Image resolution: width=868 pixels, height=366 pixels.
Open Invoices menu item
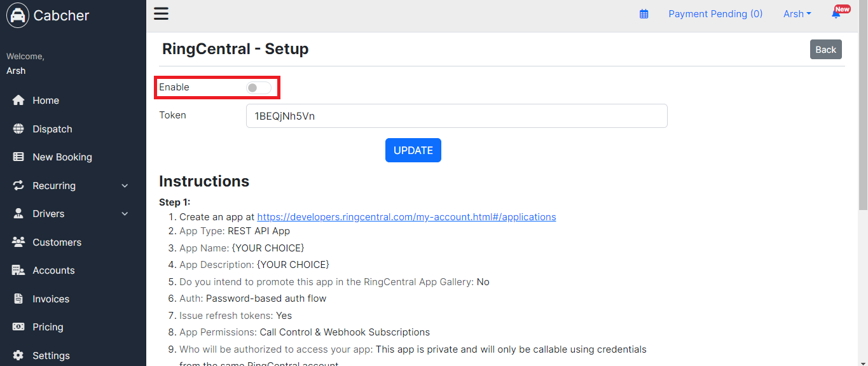pos(51,299)
